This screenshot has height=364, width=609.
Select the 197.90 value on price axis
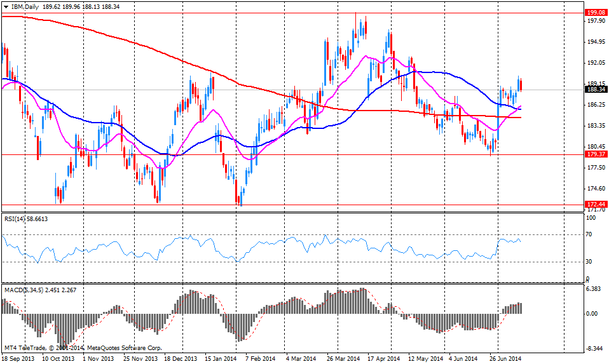[596, 21]
